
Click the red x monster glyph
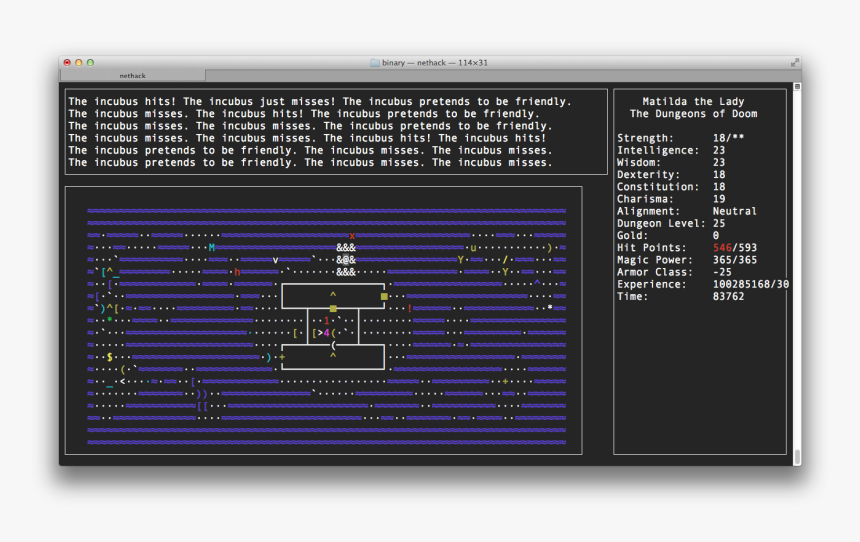point(352,236)
